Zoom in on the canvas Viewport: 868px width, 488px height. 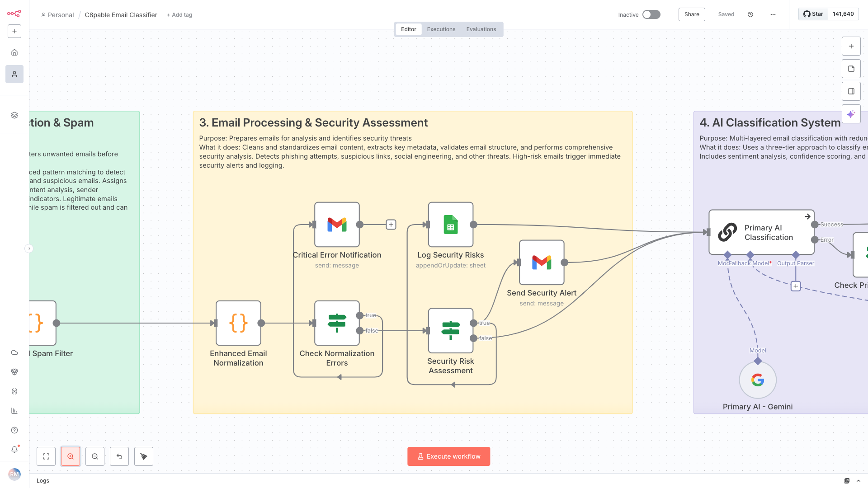tap(71, 456)
